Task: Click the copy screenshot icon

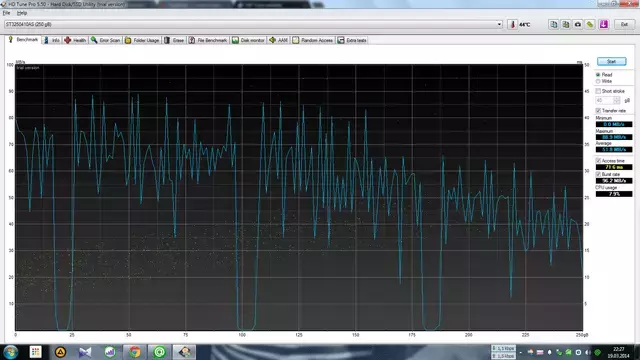Action: (566, 24)
